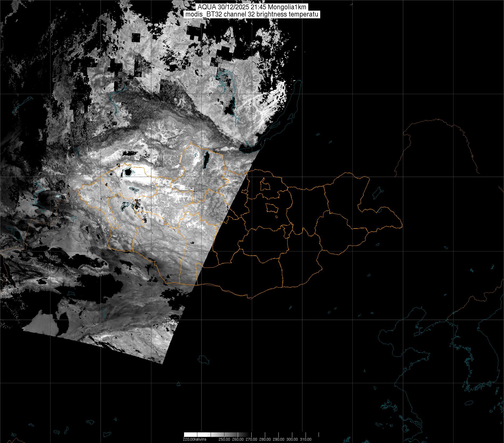Click the 280.00 colorbar tick label
Image resolution: width=504 pixels, height=443 pixels.
pos(265,439)
